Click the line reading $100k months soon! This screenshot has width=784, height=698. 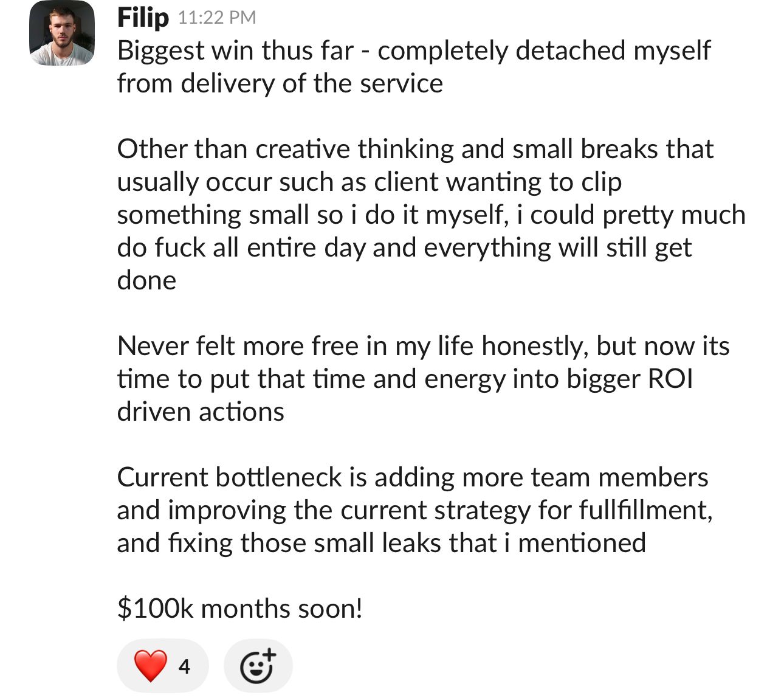point(240,607)
